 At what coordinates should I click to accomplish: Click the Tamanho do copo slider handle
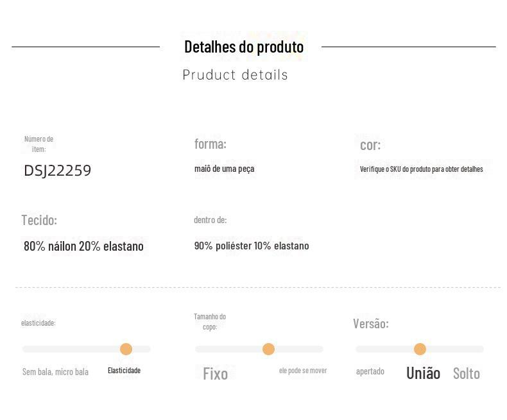tap(268, 349)
